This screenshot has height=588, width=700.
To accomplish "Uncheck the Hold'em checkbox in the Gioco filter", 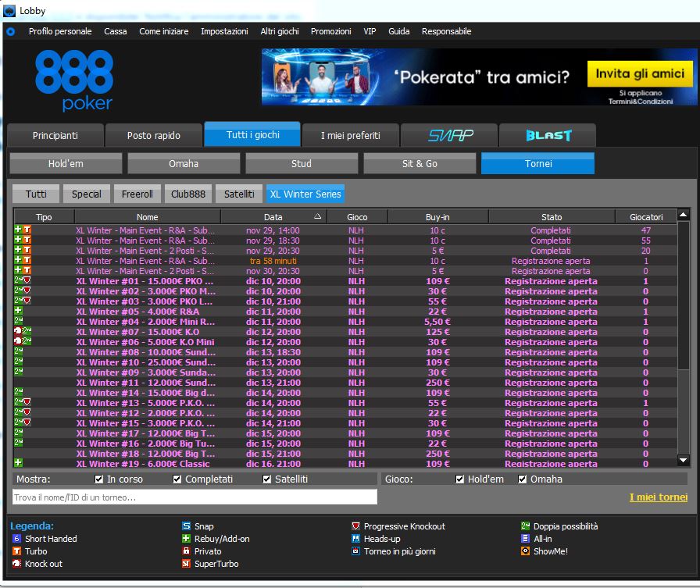I will [x=460, y=479].
